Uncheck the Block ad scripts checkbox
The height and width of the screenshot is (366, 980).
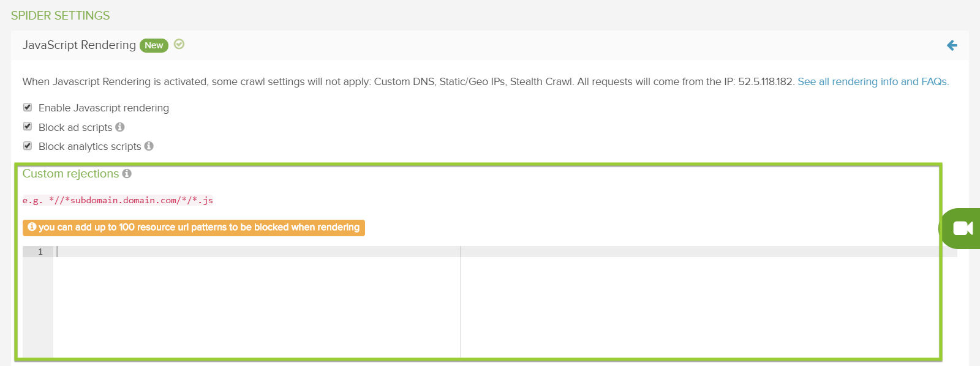point(28,127)
